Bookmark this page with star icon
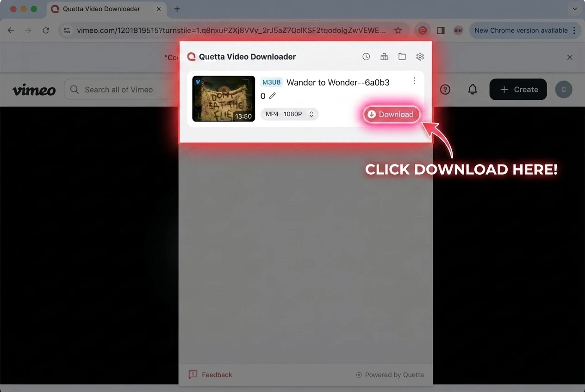Image resolution: width=585 pixels, height=392 pixels. pyautogui.click(x=398, y=31)
